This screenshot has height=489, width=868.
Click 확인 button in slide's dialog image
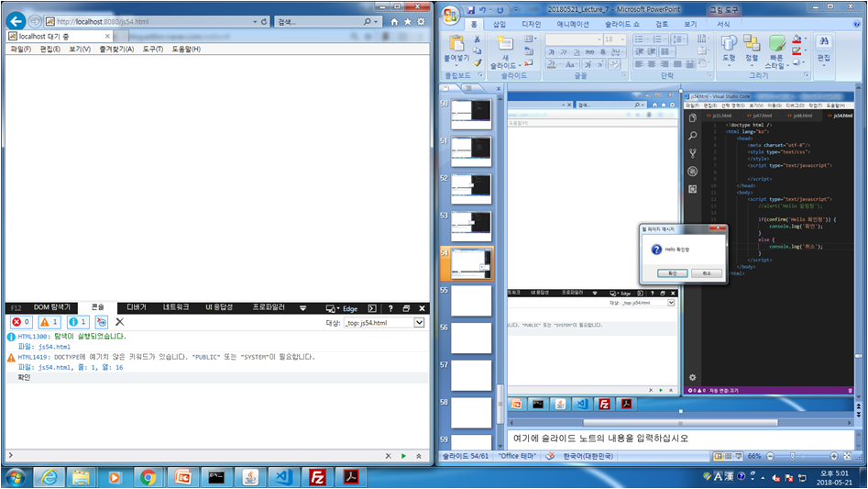[673, 273]
